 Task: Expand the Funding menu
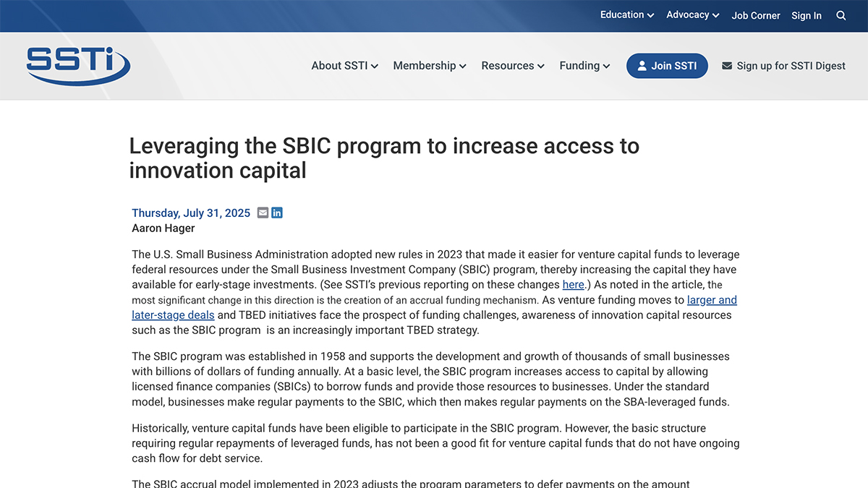(x=584, y=66)
